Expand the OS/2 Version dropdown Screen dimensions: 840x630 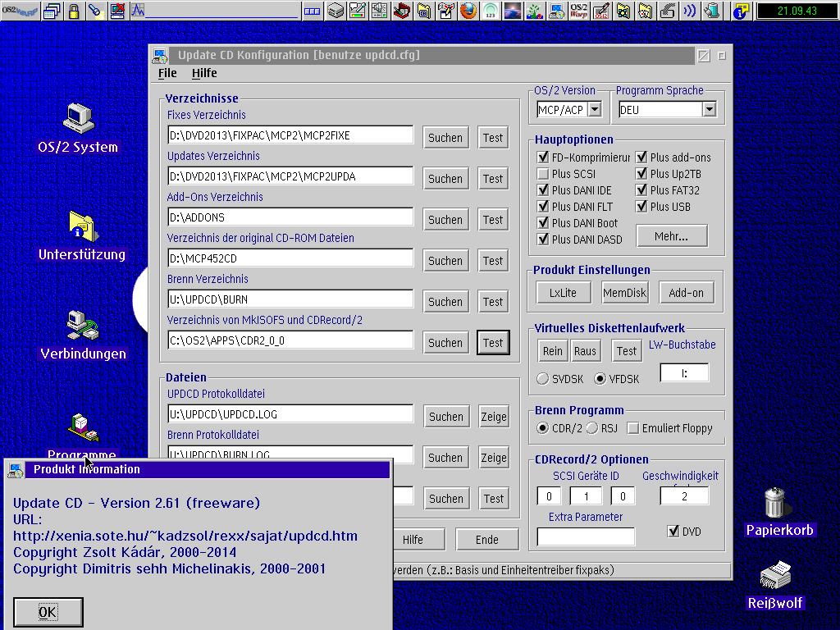point(595,109)
